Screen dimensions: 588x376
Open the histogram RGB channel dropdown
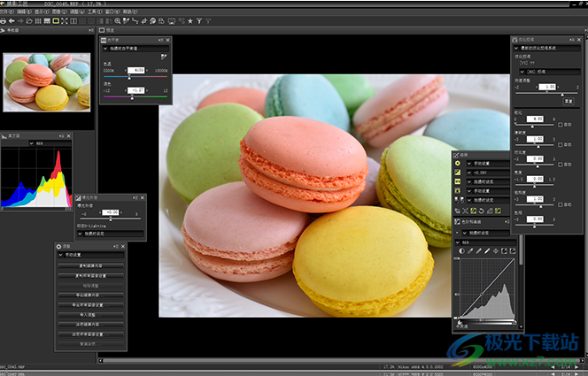coord(50,143)
